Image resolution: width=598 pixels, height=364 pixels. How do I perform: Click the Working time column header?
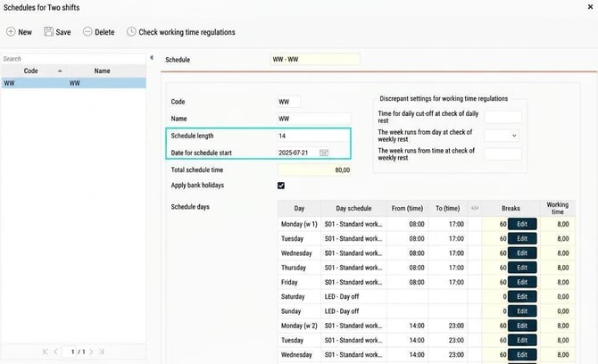click(x=558, y=209)
